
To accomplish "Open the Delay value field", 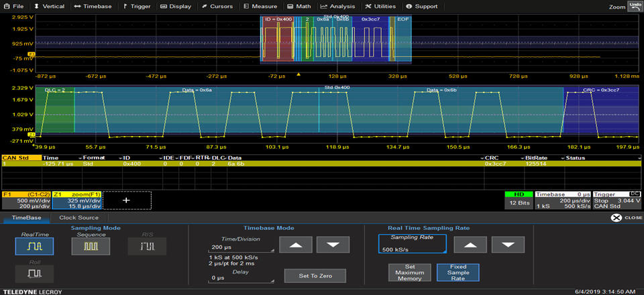I will click(242, 277).
